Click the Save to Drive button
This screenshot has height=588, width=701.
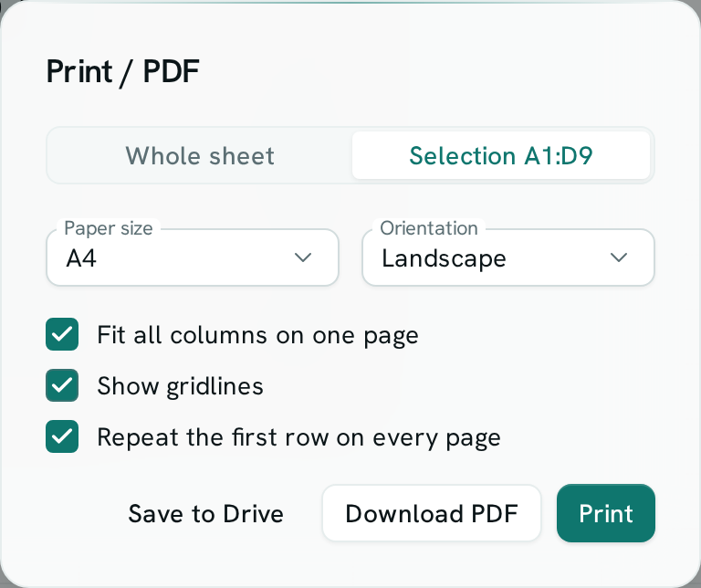pos(206,513)
